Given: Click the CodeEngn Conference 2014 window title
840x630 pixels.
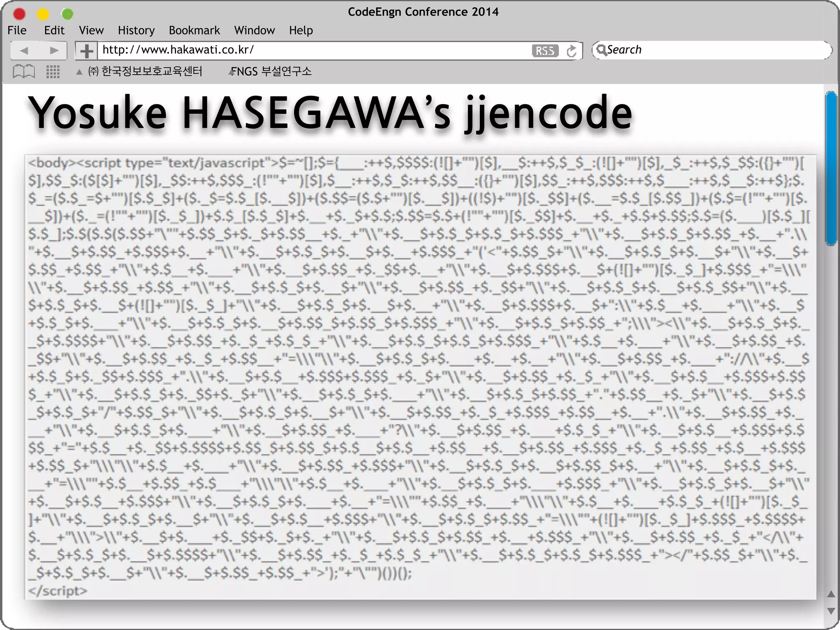Looking at the screenshot, I should (423, 12).
